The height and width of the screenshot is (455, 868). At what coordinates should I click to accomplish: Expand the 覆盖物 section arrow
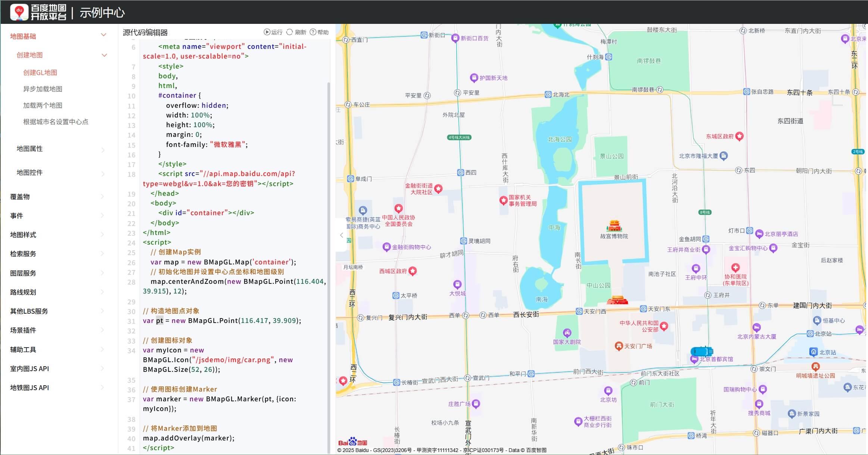(102, 196)
